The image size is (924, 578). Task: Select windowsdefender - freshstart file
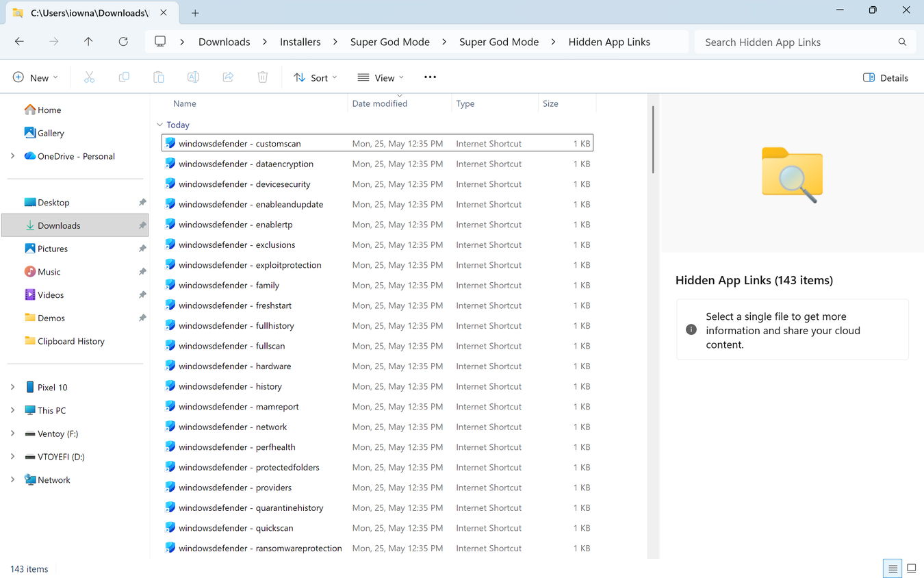click(x=377, y=305)
